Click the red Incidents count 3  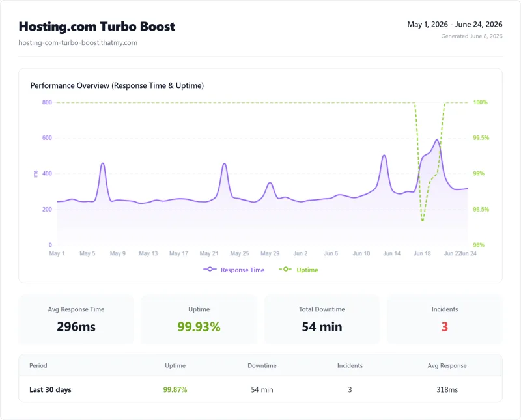[x=445, y=327]
